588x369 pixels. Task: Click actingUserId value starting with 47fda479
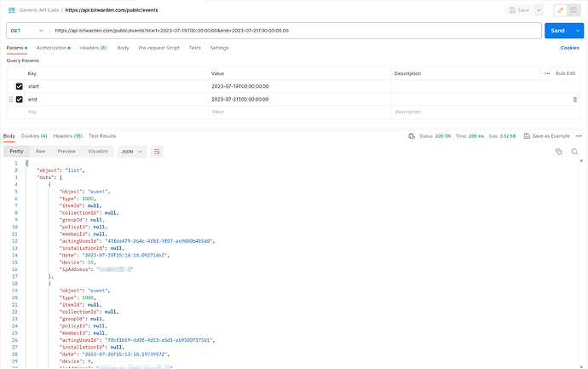[159, 241]
